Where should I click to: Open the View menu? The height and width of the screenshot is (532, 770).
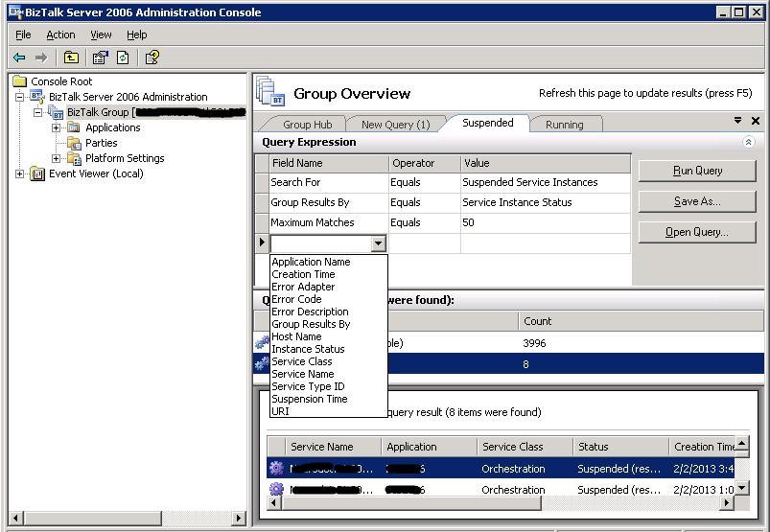click(x=101, y=35)
